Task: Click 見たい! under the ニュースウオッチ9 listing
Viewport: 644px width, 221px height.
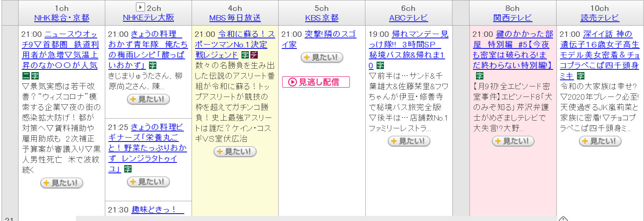Action: (62, 183)
